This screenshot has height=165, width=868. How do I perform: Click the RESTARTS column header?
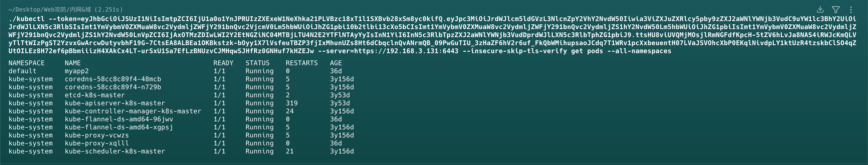pyautogui.click(x=302, y=63)
